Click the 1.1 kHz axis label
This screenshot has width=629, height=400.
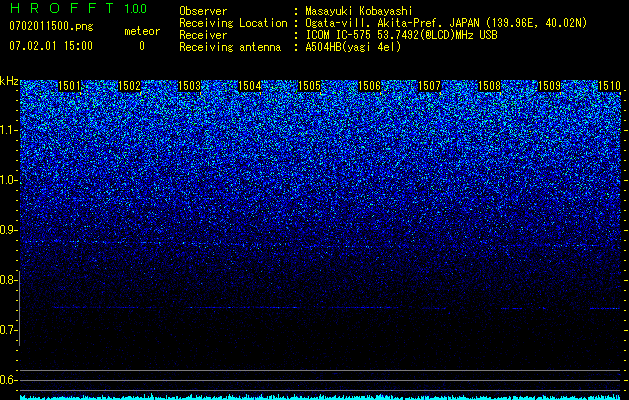point(9,130)
